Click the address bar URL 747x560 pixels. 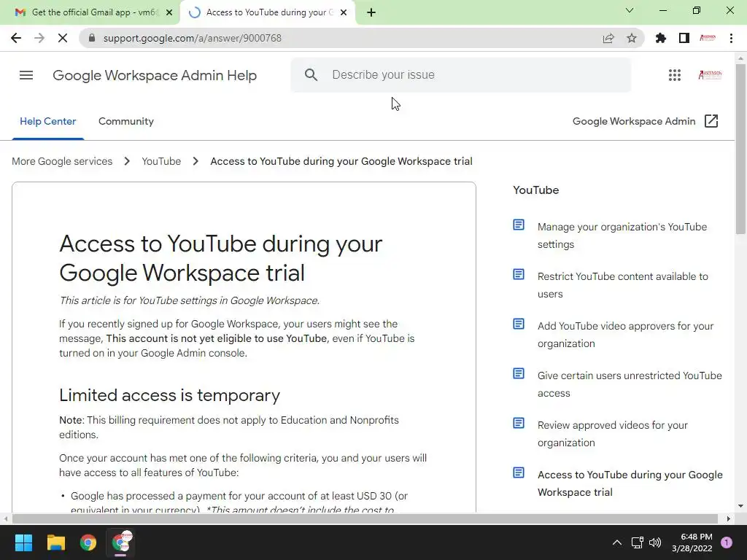[x=193, y=38]
